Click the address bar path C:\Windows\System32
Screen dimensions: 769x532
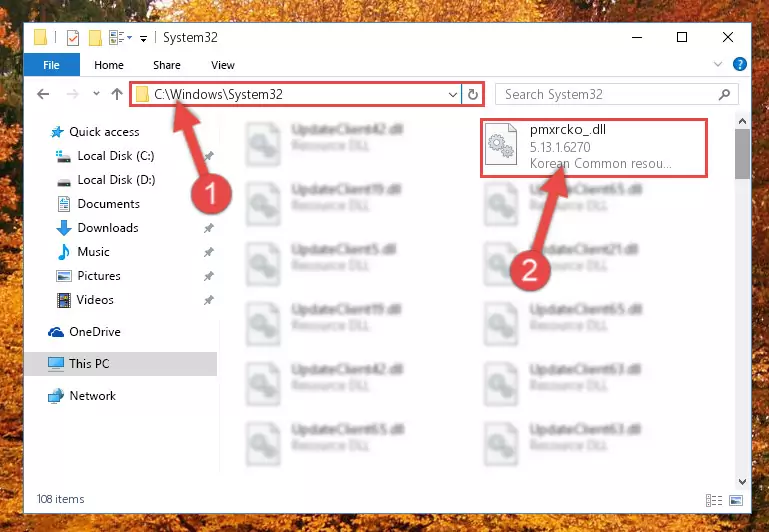218,94
